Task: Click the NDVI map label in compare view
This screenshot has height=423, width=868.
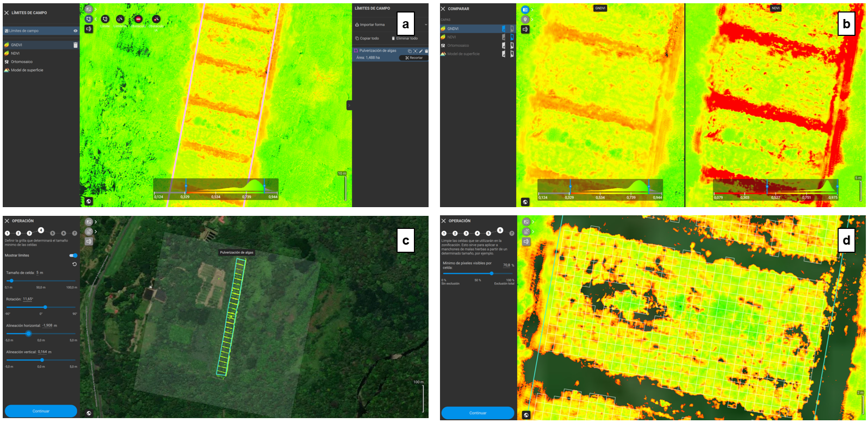Action: 776,8
